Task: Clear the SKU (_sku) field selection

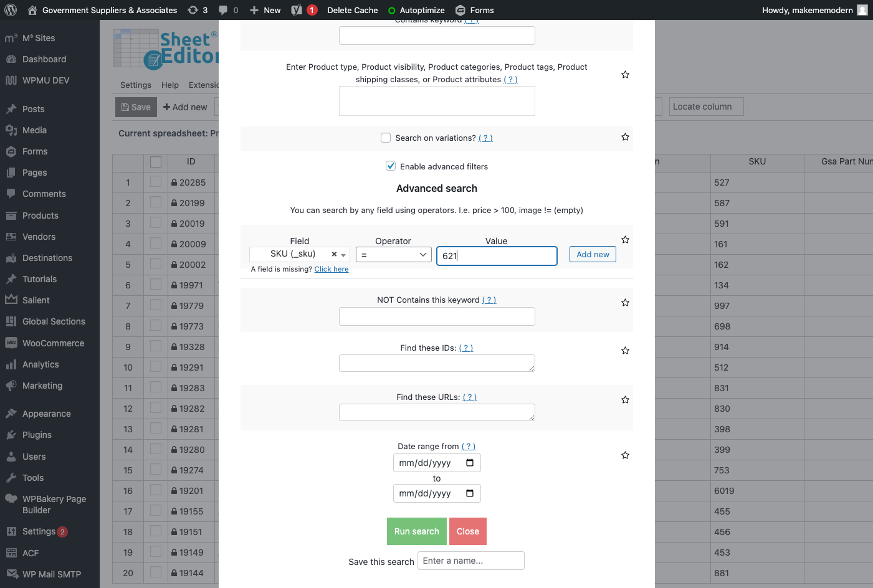Action: click(x=334, y=254)
